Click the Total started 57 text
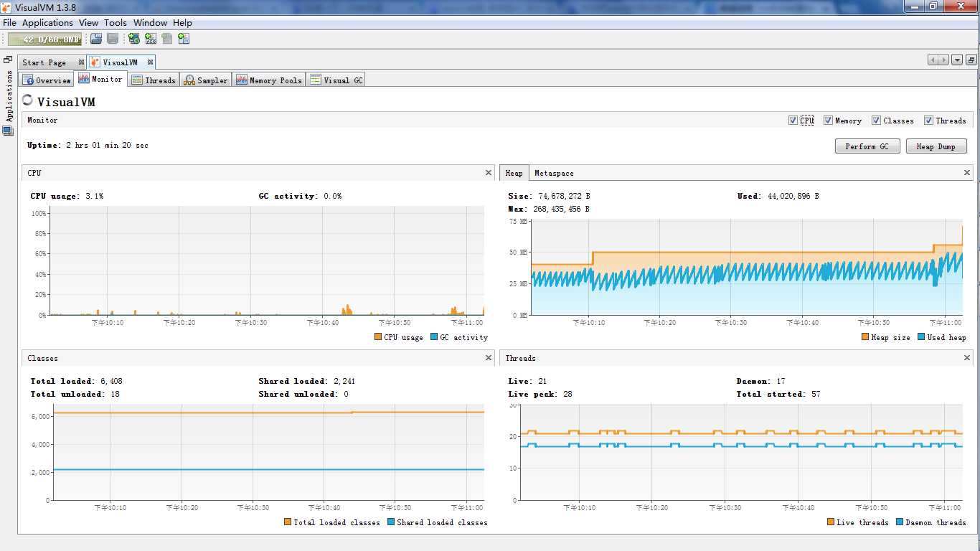980x551 pixels. pos(778,394)
